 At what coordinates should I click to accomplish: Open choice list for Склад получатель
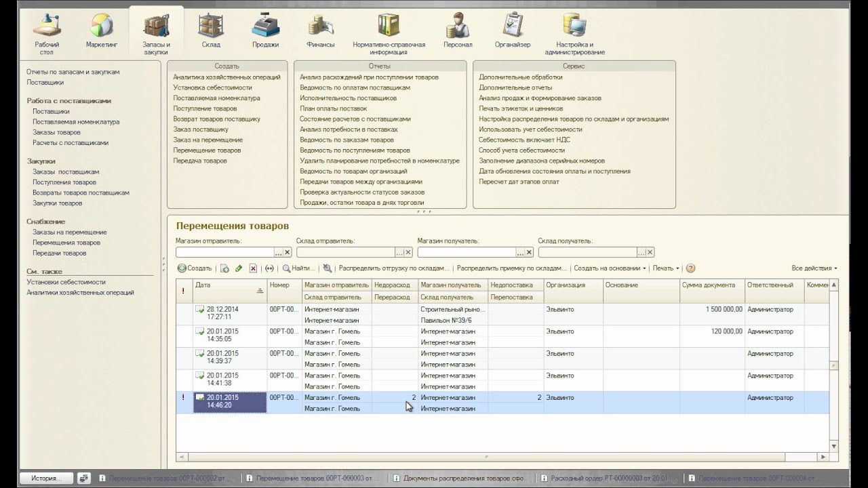click(641, 252)
